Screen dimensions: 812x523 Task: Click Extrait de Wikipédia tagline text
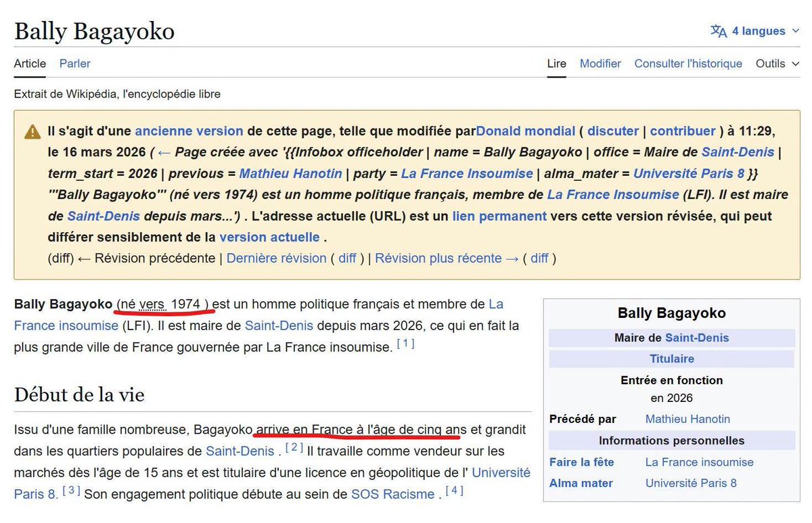click(x=117, y=94)
